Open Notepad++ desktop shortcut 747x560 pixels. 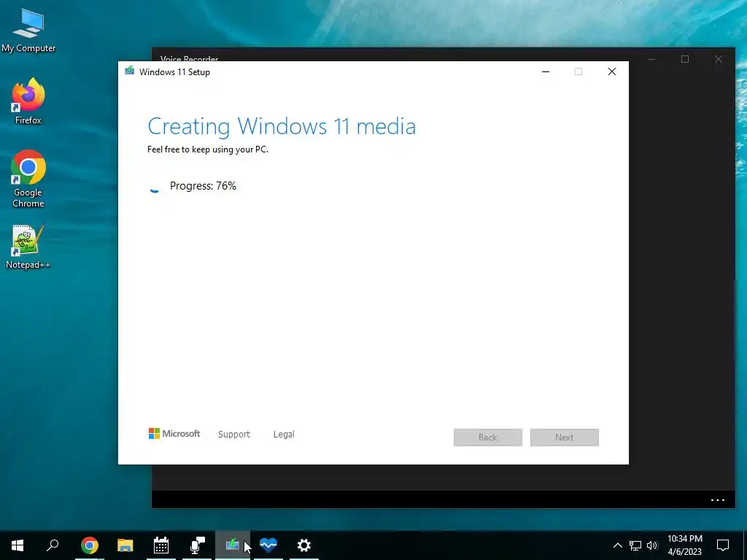point(28,246)
